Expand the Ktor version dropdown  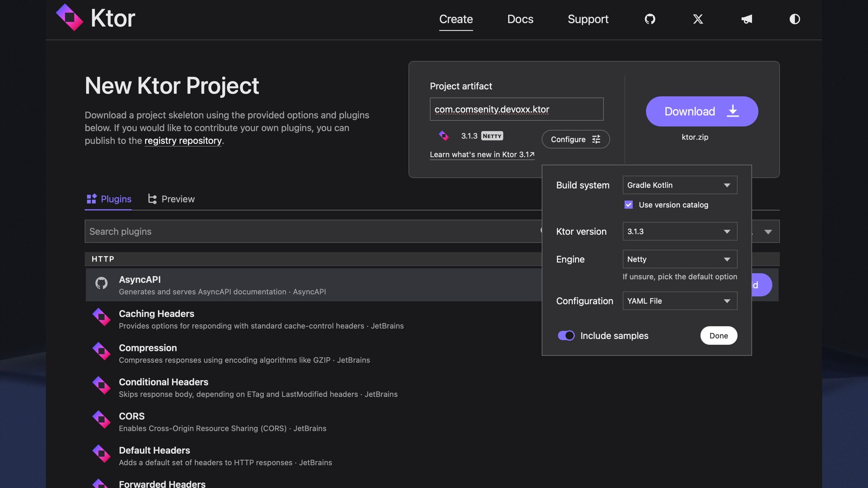point(679,231)
